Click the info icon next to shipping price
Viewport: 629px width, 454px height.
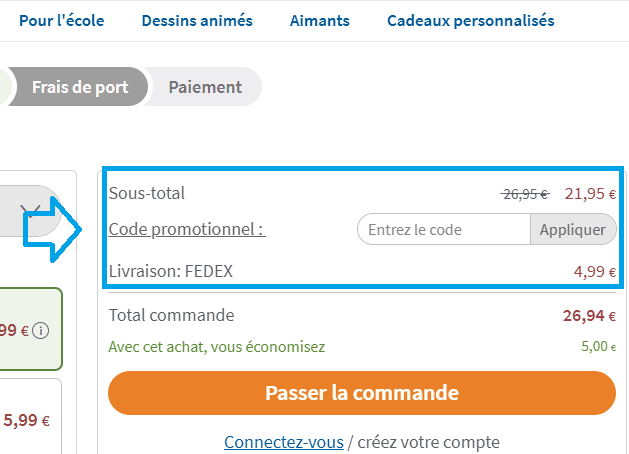[41, 331]
